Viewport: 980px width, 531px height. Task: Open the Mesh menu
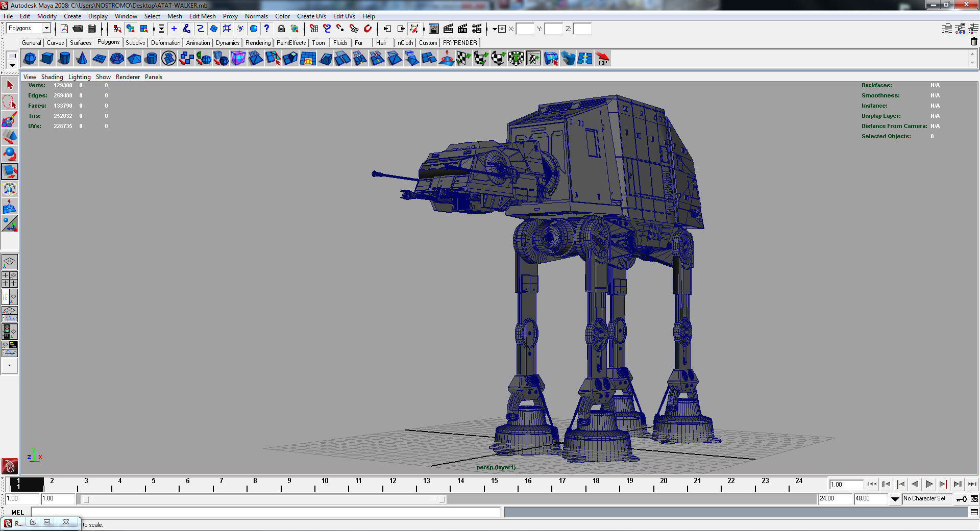tap(175, 16)
